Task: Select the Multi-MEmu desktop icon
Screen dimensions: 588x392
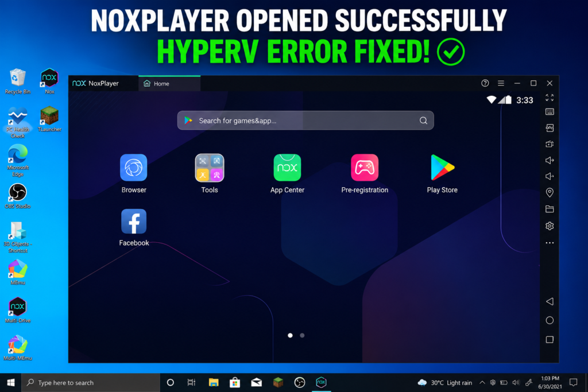Action: tap(17, 348)
